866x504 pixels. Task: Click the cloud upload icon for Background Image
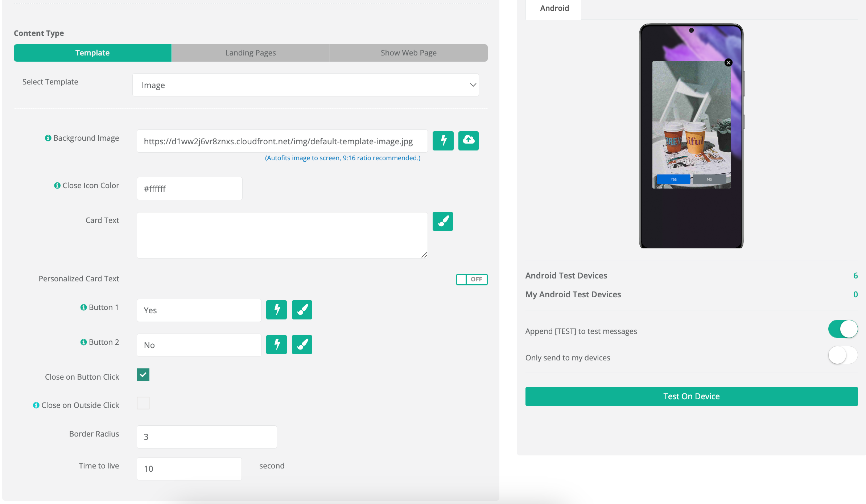[468, 141]
